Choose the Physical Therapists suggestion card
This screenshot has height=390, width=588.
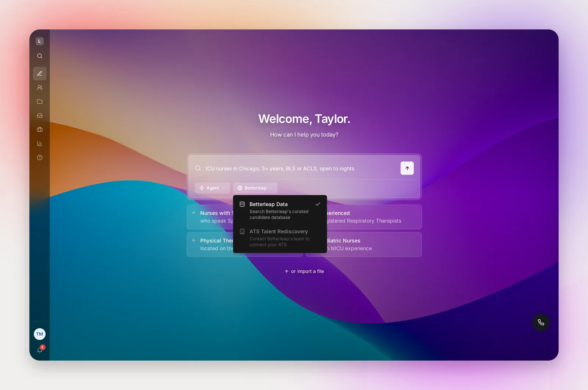[210, 245]
